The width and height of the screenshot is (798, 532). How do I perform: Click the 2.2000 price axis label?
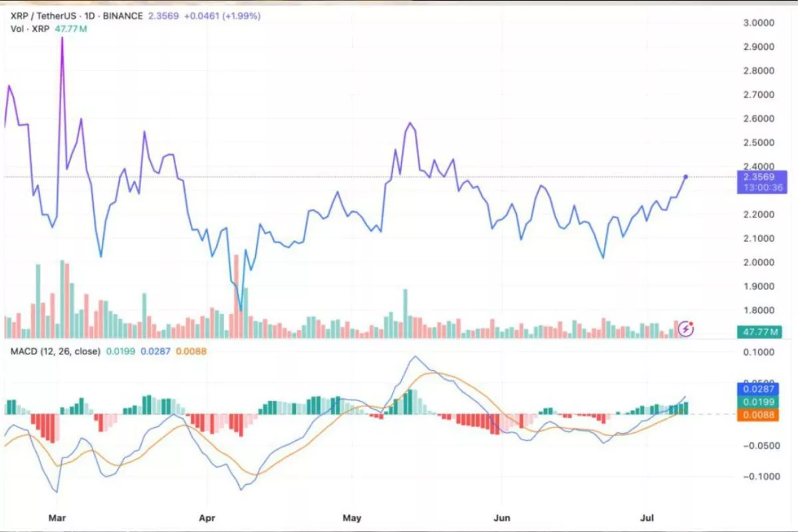tap(760, 214)
